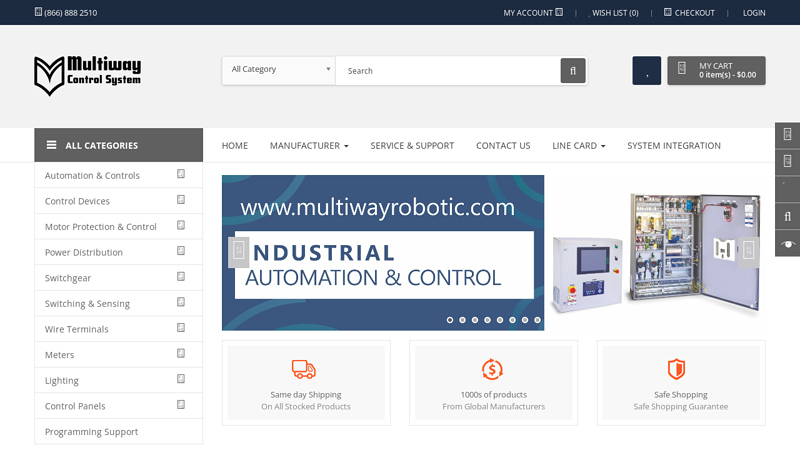Open the MY CART button
Screen dimensions: 800x450
[716, 70]
